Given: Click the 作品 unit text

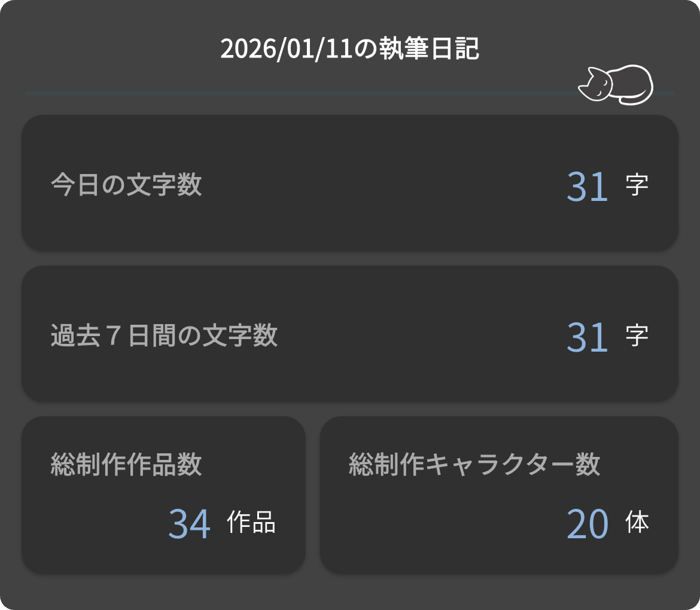Looking at the screenshot, I should (x=251, y=523).
